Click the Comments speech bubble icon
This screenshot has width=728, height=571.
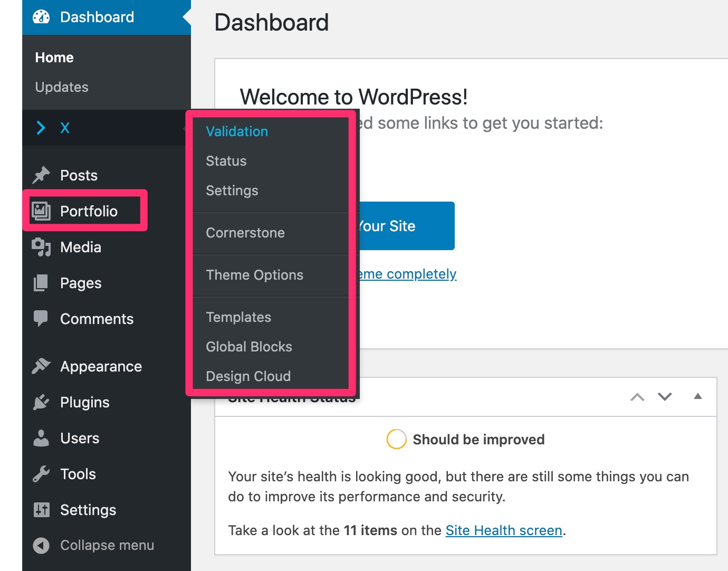click(x=41, y=318)
